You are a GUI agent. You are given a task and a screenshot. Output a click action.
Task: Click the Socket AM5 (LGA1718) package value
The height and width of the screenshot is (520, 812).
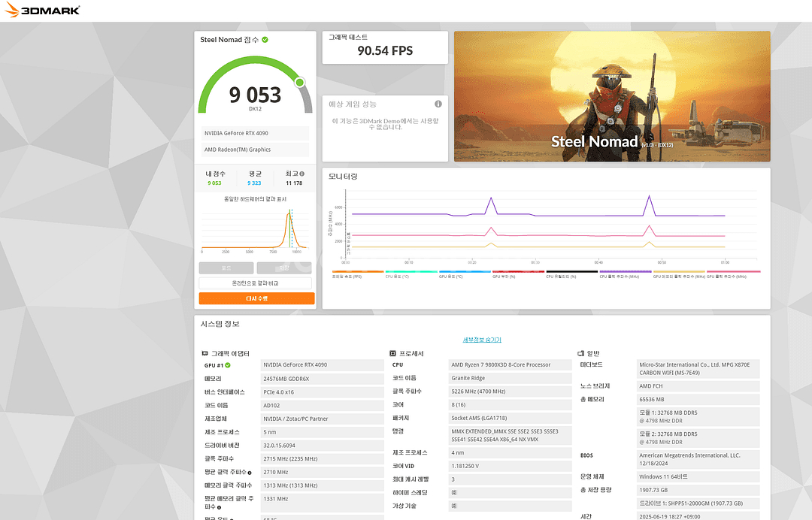[x=510, y=418]
